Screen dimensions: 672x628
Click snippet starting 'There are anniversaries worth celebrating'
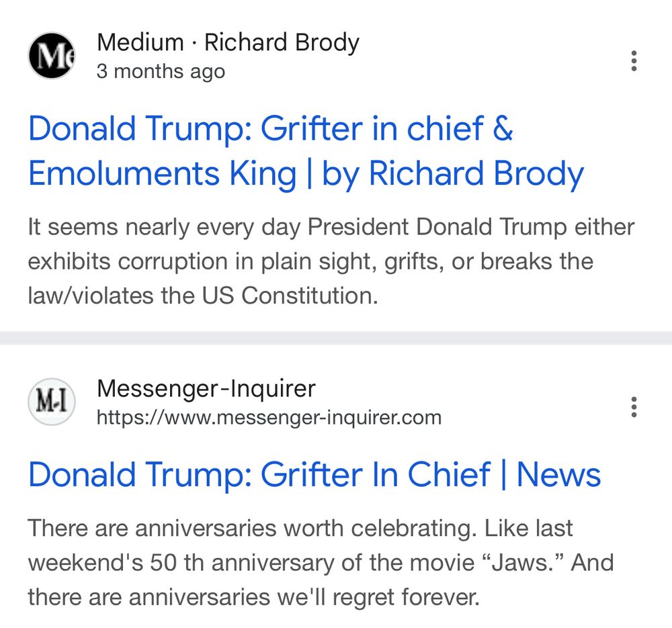321,562
